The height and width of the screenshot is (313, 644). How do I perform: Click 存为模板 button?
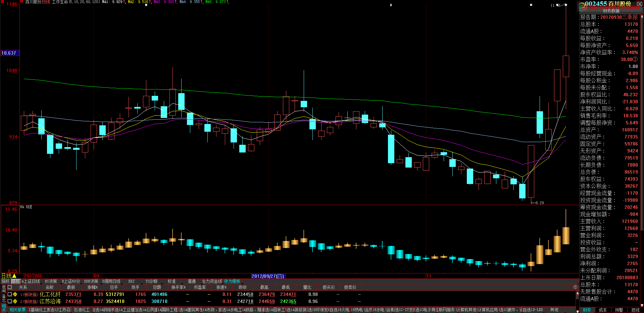coord(232,281)
